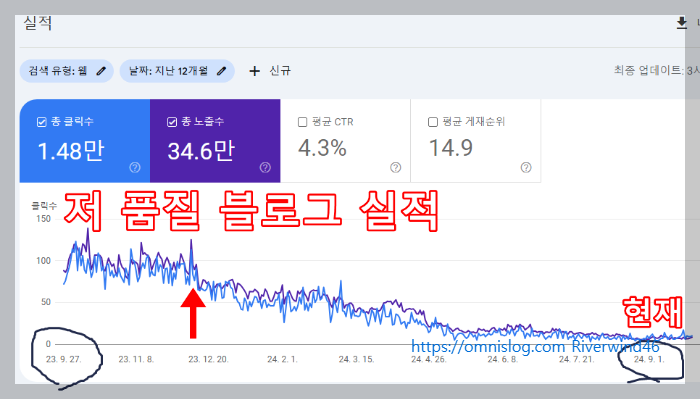Image resolution: width=700 pixels, height=399 pixels.
Task: Click the plus icon beside 신규
Action: (x=254, y=71)
